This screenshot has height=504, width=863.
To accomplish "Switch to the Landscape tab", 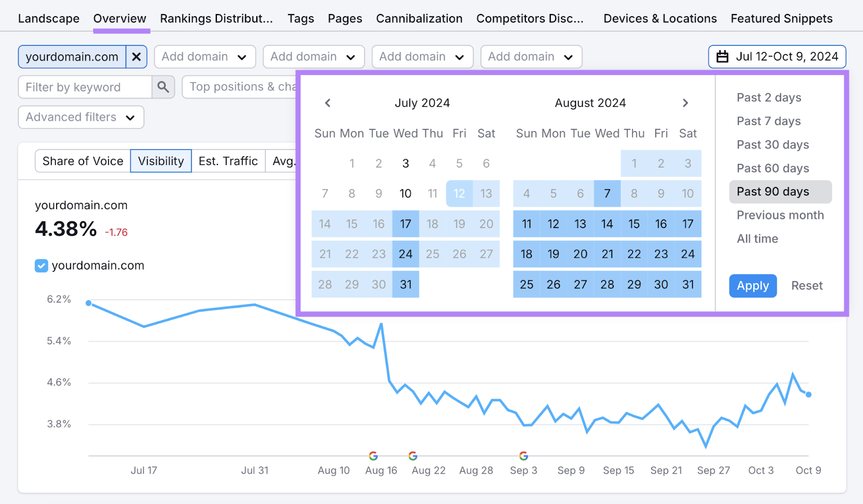I will click(49, 18).
